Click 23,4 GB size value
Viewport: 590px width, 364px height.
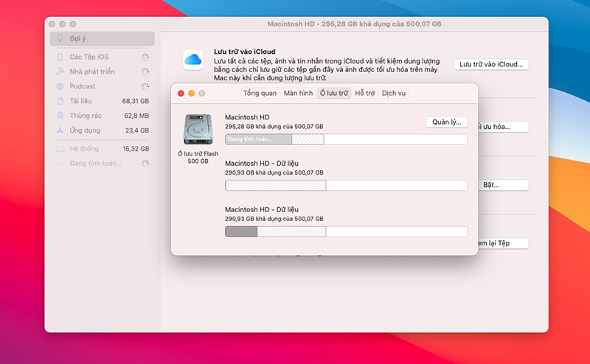[137, 130]
